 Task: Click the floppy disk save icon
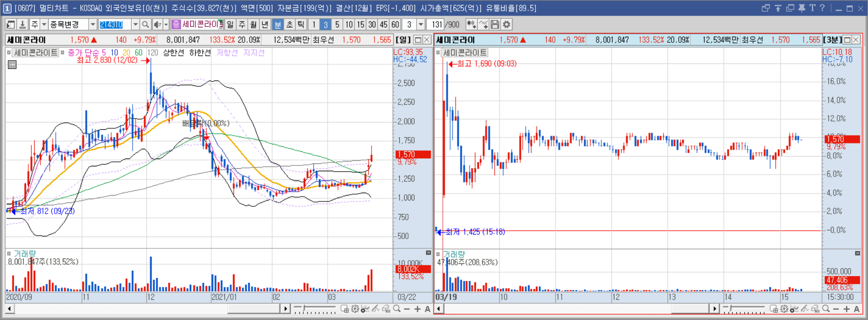495,24
